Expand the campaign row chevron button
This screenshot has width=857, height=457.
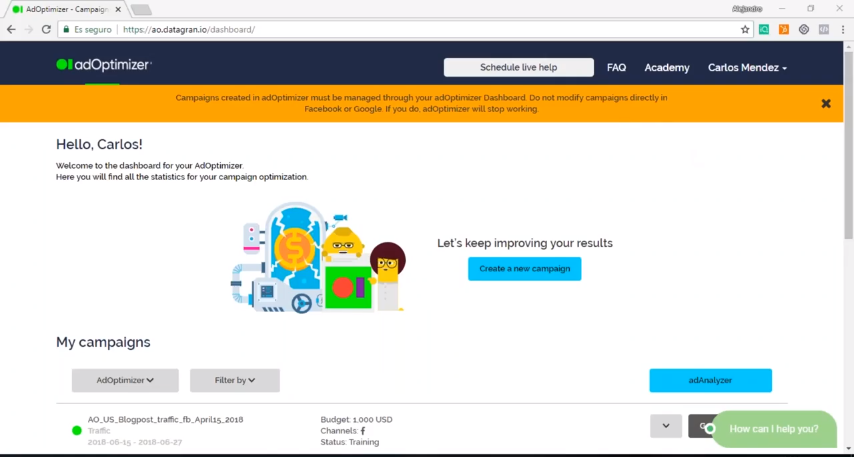coord(666,426)
